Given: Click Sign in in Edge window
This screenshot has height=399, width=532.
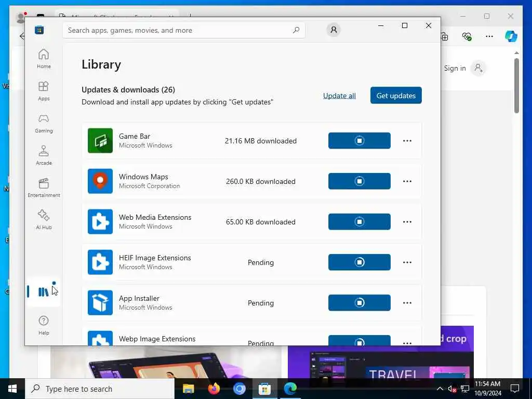Looking at the screenshot, I should 455,68.
